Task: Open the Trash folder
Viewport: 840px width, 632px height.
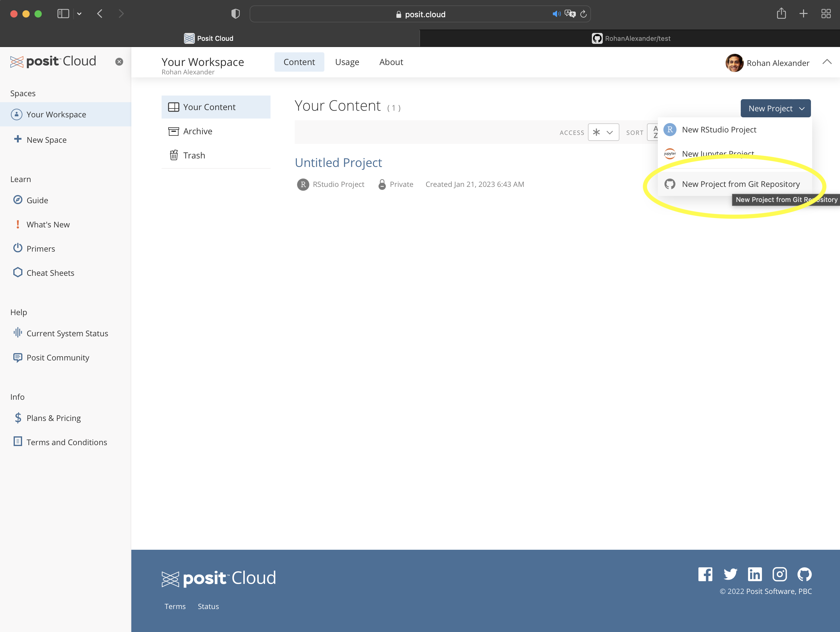Action: [x=194, y=155]
